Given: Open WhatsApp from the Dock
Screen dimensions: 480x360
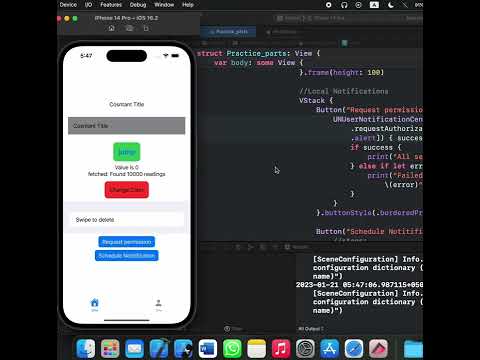Looking at the screenshot, I should coord(232,349).
